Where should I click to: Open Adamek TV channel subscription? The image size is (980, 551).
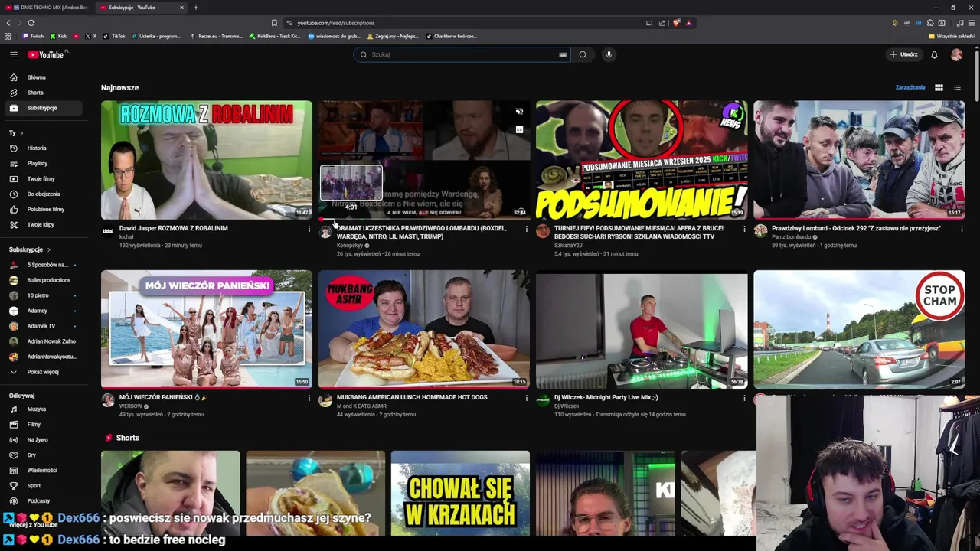tap(44, 326)
